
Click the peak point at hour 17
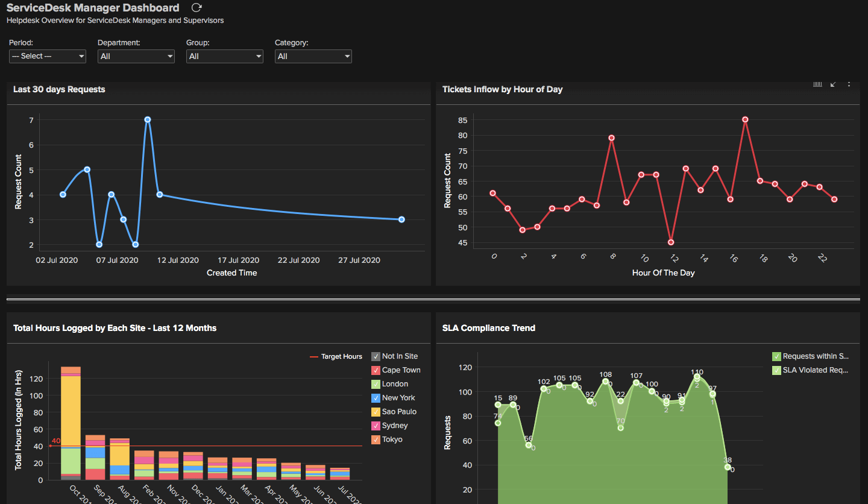click(x=745, y=119)
